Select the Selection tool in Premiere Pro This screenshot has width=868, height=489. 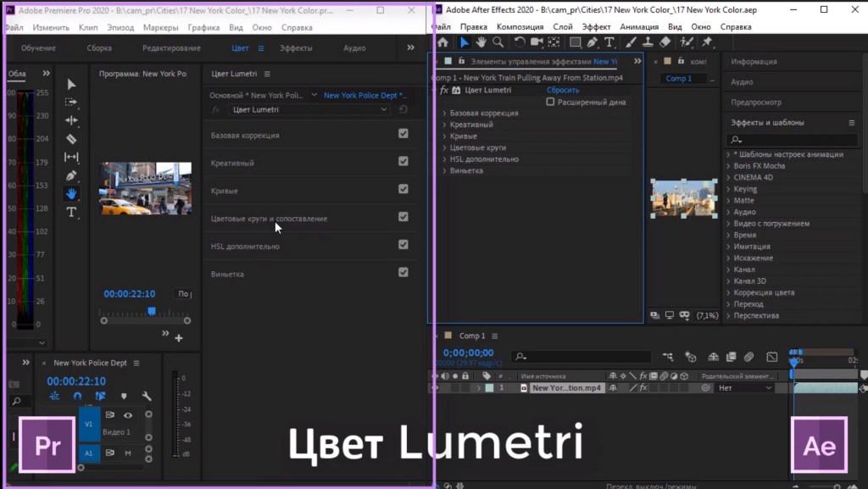(71, 84)
